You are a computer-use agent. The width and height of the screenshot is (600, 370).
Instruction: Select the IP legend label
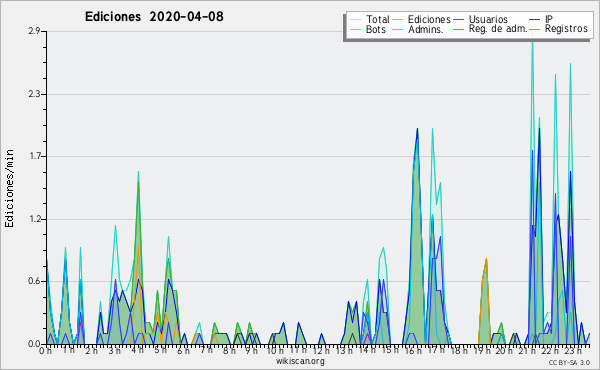point(549,19)
